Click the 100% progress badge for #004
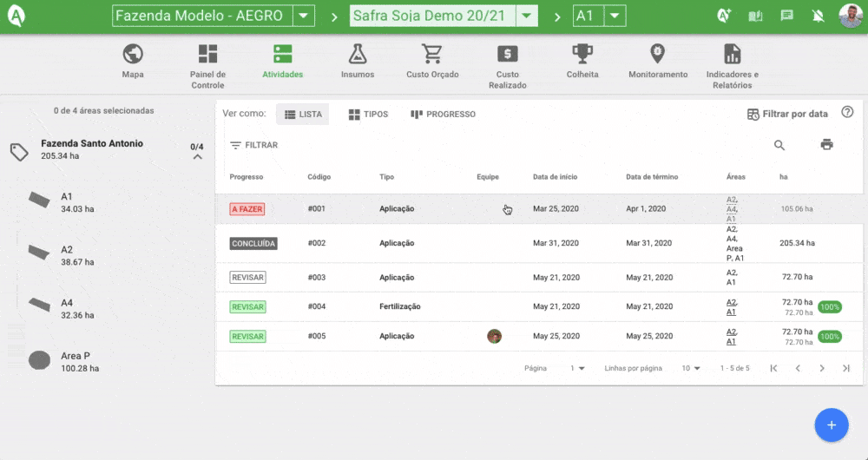868x460 pixels. [x=829, y=307]
